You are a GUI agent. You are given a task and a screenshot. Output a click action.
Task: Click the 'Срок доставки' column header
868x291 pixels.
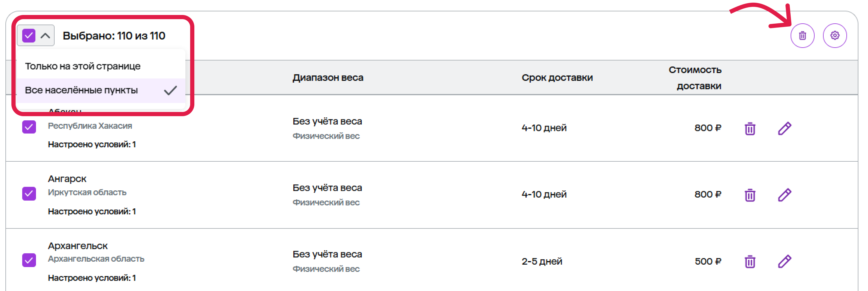click(x=557, y=78)
